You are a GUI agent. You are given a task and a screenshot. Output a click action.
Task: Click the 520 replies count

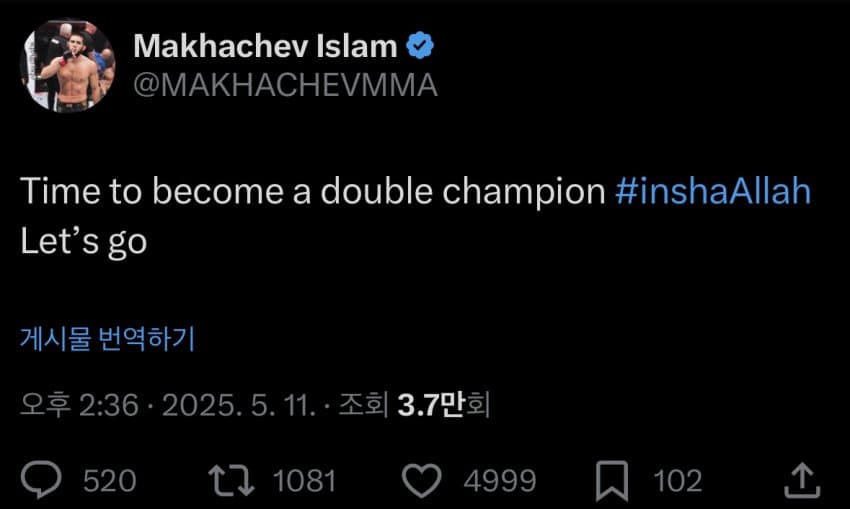[110, 481]
